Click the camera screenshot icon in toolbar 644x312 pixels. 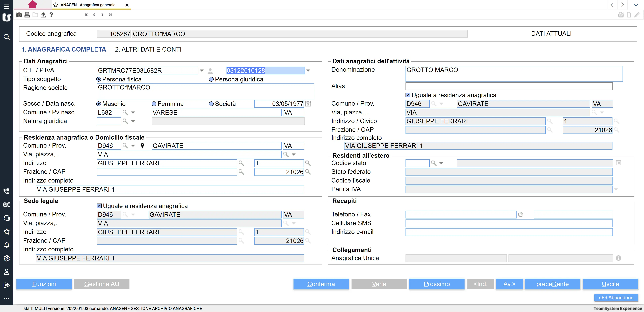coord(19,15)
